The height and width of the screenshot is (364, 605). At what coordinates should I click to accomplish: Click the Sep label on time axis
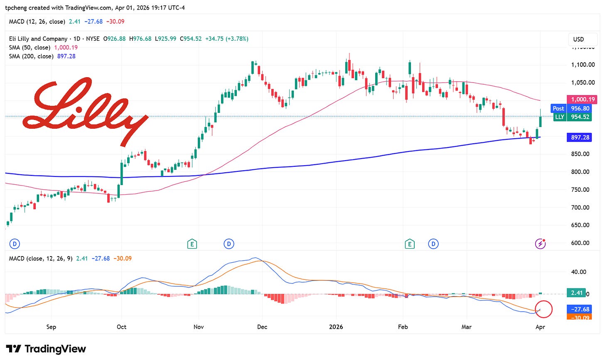tap(51, 327)
